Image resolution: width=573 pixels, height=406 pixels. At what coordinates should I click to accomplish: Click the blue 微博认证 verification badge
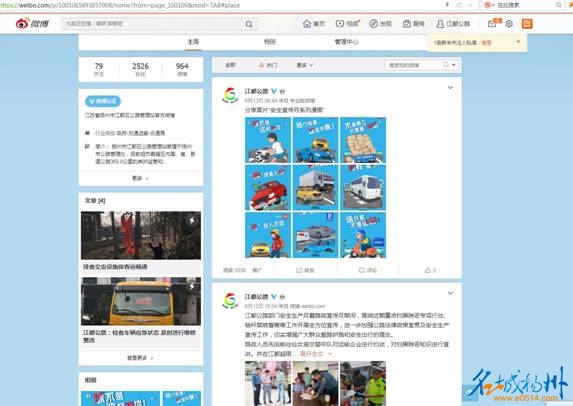(x=103, y=101)
